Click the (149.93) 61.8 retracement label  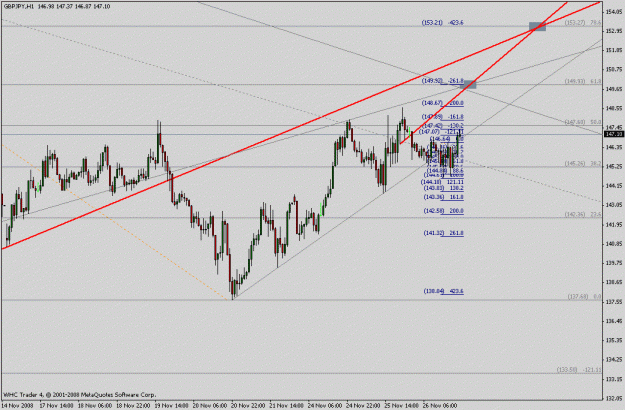pyautogui.click(x=583, y=81)
